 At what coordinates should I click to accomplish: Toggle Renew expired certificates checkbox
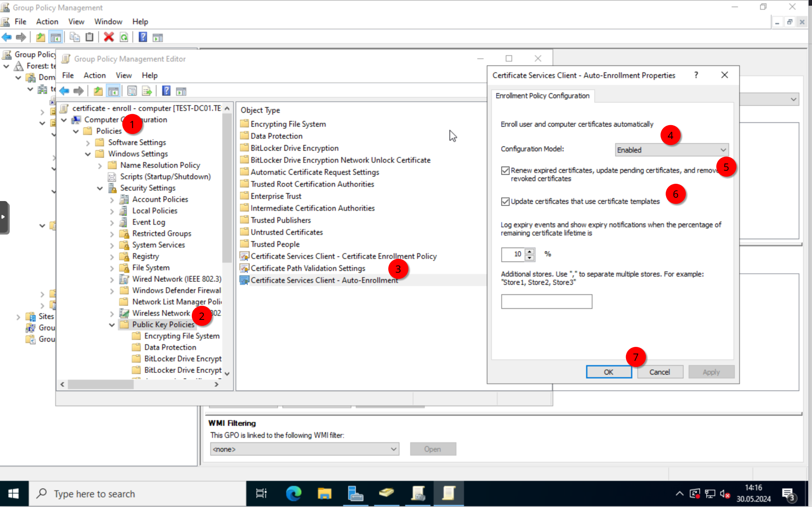(x=505, y=170)
